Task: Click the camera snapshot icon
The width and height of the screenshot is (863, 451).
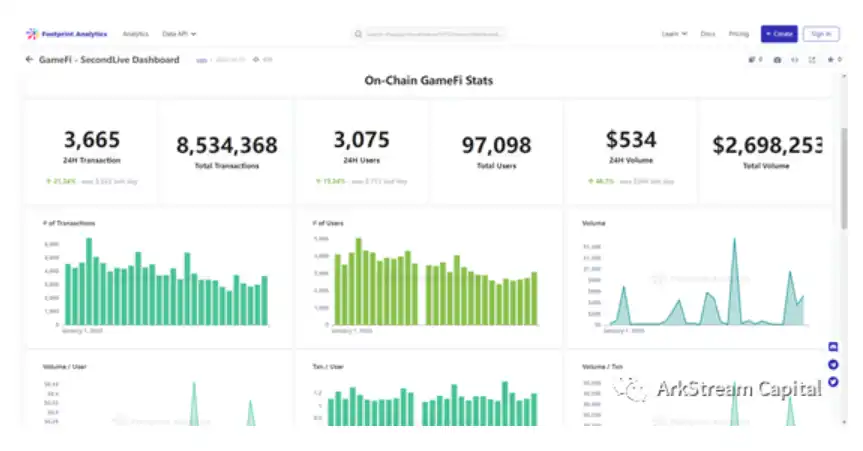Action: click(x=777, y=59)
